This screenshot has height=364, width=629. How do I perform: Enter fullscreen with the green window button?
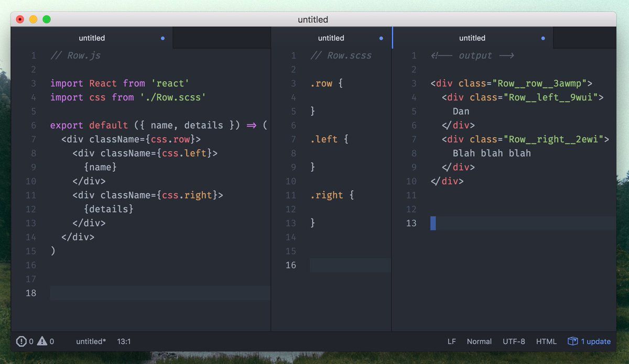tap(47, 19)
